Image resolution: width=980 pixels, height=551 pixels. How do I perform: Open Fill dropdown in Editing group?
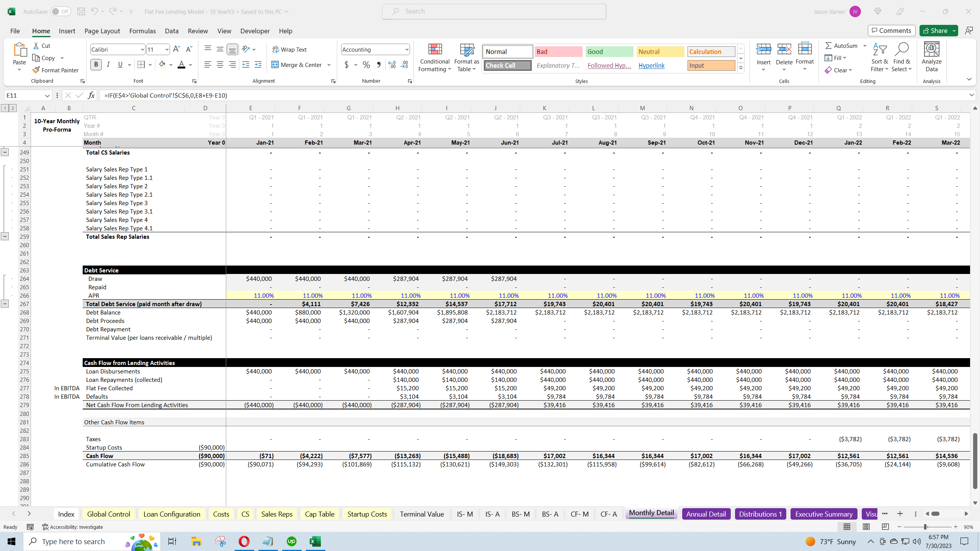[836, 58]
